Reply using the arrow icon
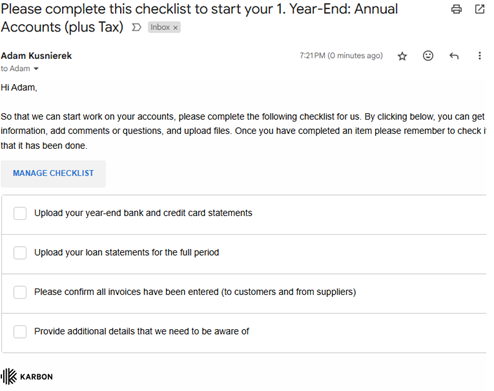494x391 pixels. [454, 56]
